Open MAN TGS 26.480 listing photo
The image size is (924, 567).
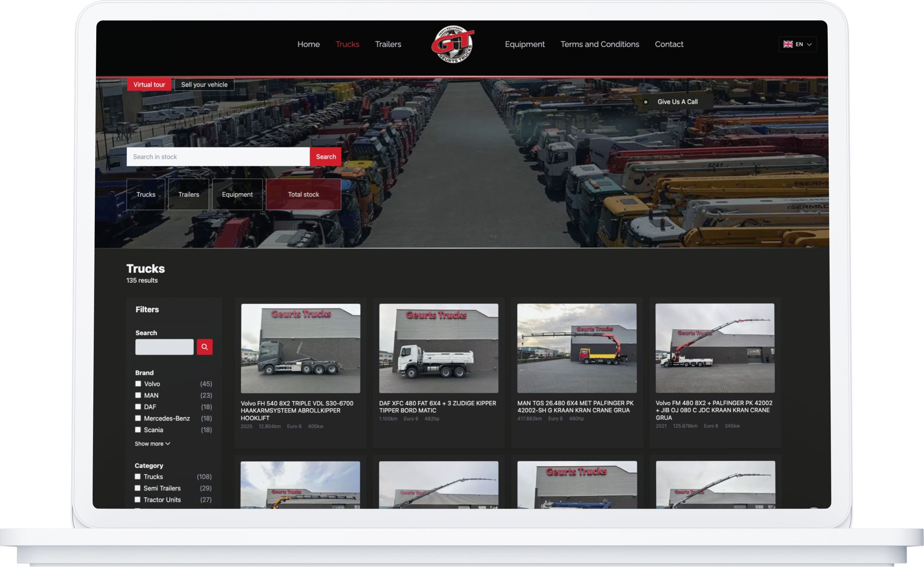tap(577, 348)
